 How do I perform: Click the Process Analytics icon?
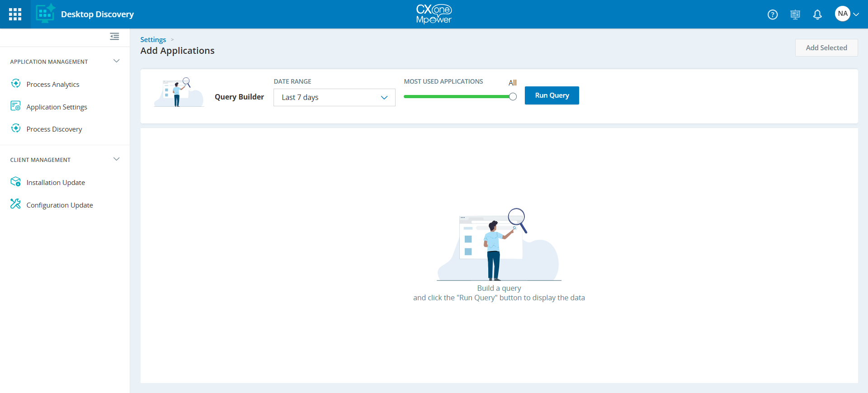[16, 84]
